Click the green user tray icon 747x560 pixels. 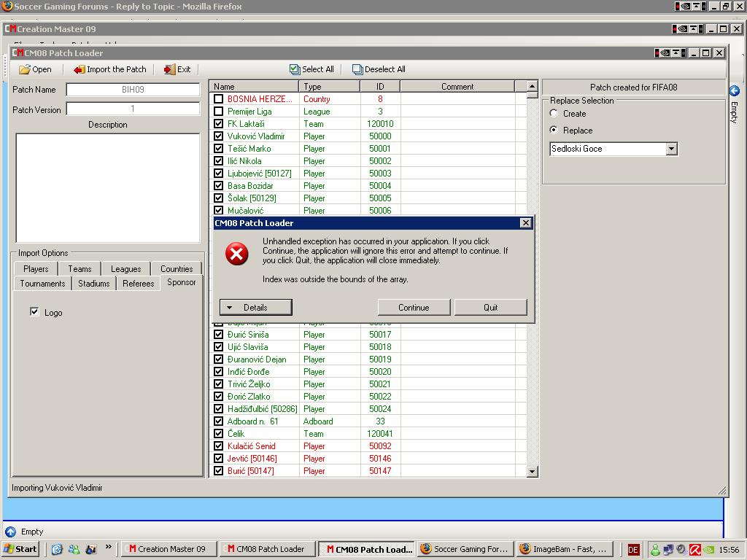[656, 550]
